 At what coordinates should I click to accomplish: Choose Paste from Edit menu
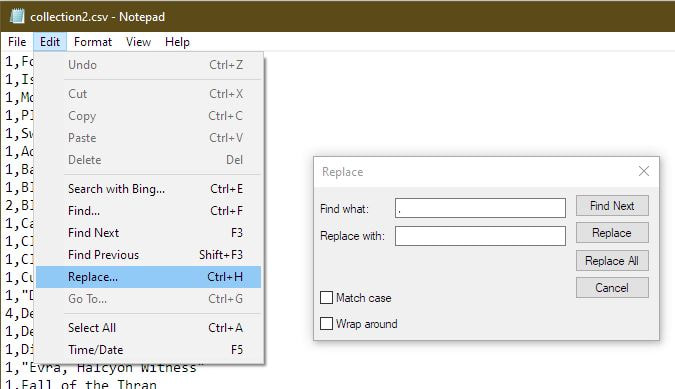tap(149, 138)
